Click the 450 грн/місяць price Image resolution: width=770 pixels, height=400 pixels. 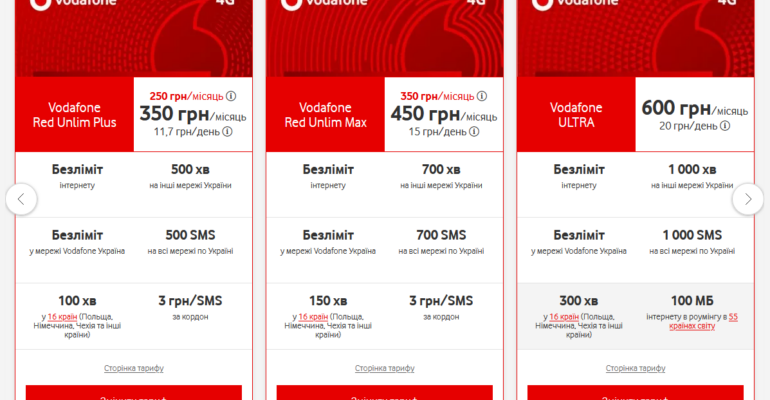click(444, 114)
